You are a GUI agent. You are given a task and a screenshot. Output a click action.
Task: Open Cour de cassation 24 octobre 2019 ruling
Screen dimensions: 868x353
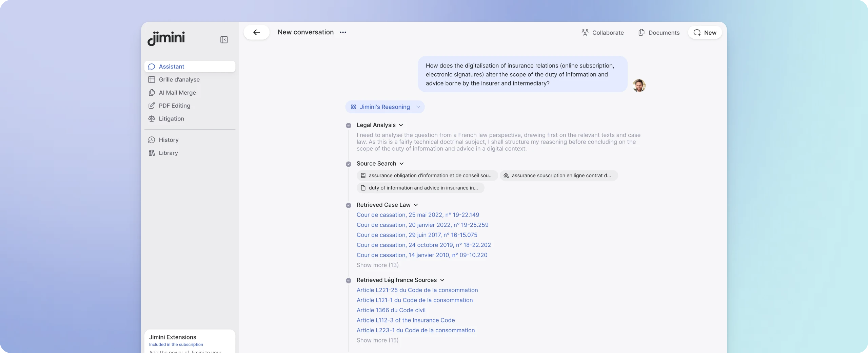(x=423, y=245)
